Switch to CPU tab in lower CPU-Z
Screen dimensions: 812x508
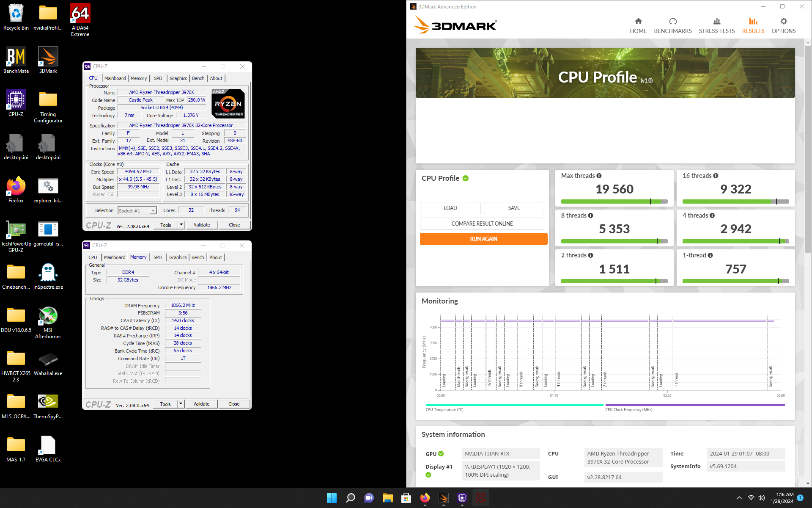(x=93, y=257)
